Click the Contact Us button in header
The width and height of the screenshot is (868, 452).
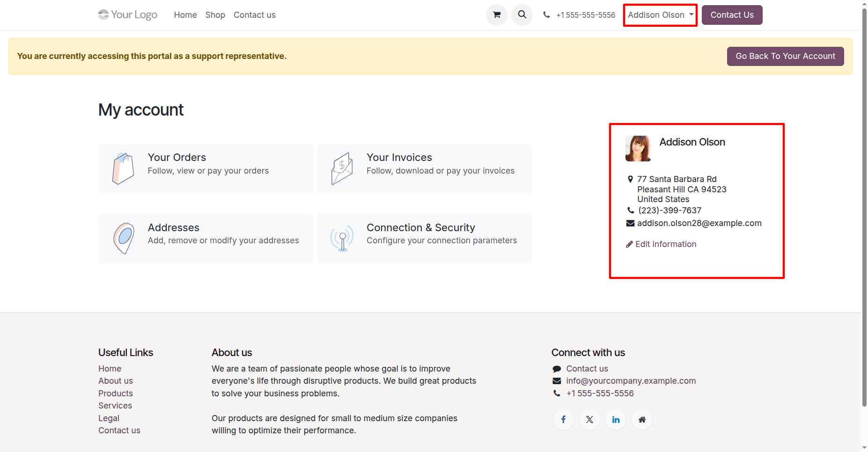732,15
